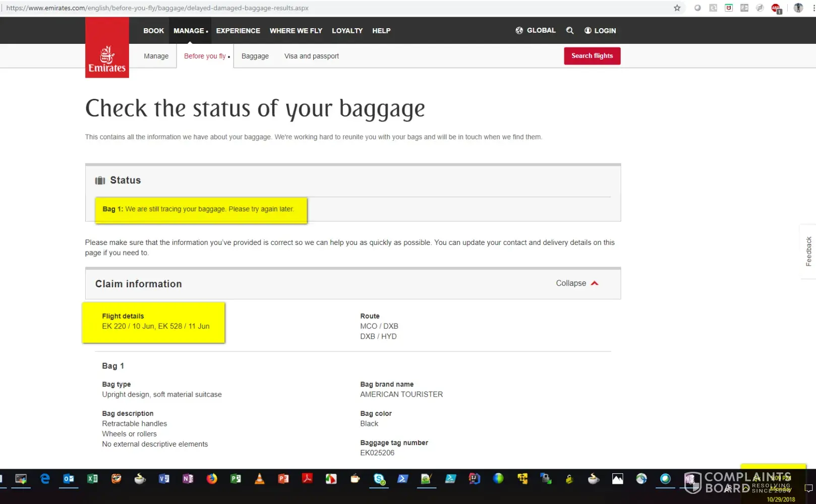Image resolution: width=816 pixels, height=504 pixels.
Task: Select the Before you fly tab
Action: 205,56
